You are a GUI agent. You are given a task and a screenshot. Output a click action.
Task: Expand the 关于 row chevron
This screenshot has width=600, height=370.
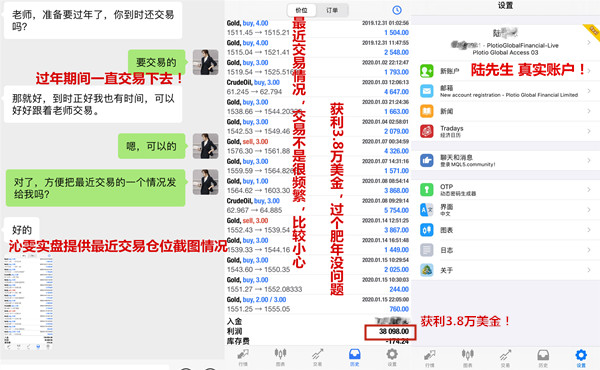[589, 270]
